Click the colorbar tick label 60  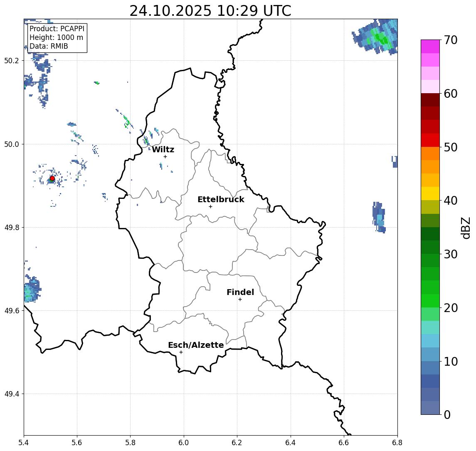(x=451, y=94)
